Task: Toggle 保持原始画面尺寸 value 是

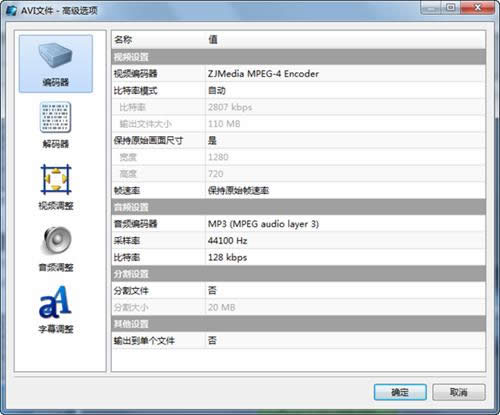Action: [345, 140]
